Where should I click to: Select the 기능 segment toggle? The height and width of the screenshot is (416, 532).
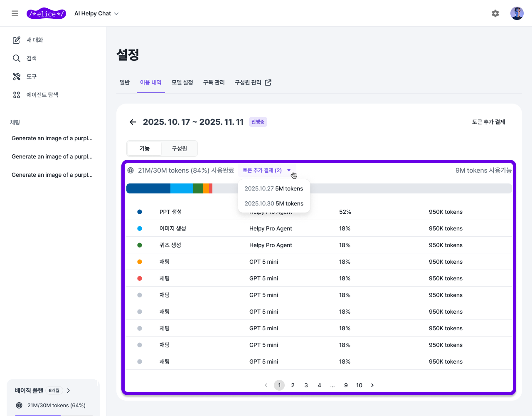(144, 149)
